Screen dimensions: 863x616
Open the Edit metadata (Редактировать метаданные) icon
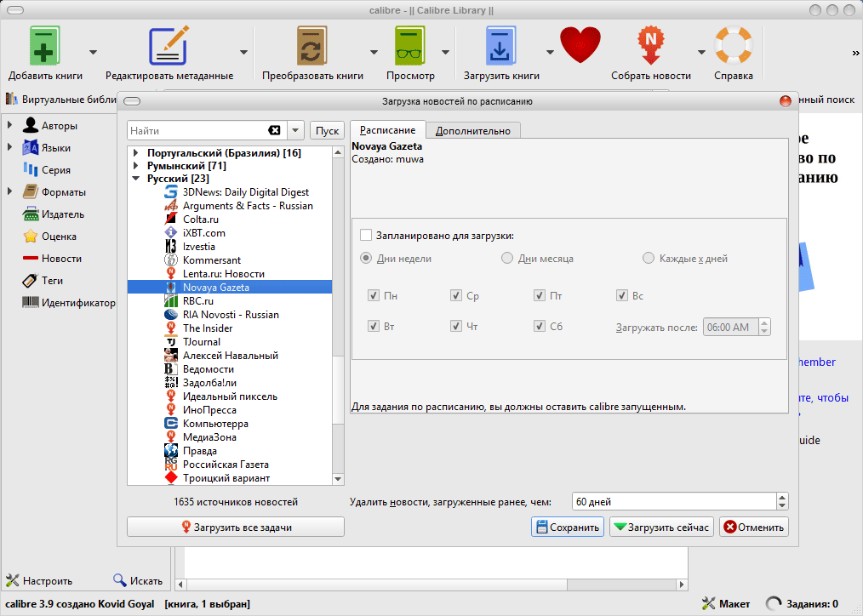(169, 47)
